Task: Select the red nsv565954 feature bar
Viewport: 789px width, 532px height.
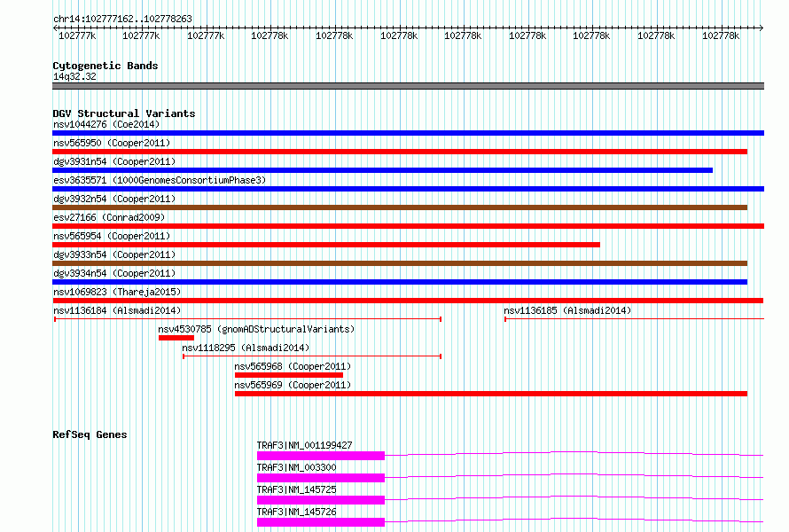Action: tap(326, 245)
